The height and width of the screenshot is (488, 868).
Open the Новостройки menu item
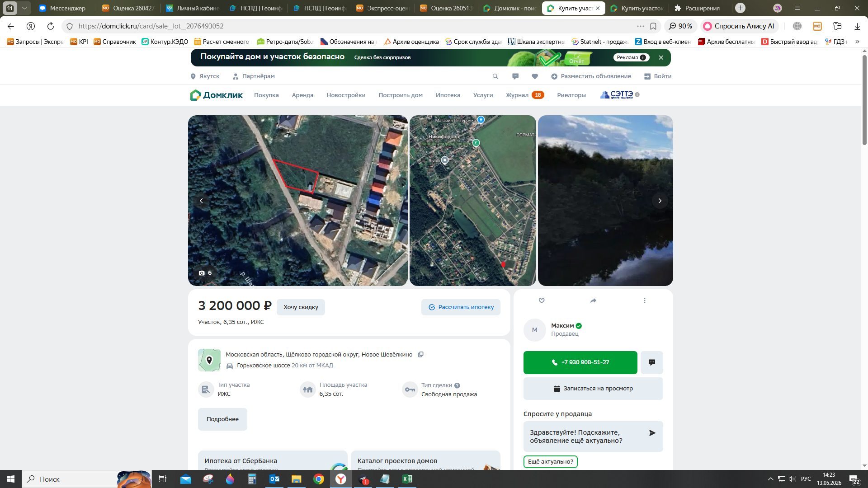tap(346, 95)
